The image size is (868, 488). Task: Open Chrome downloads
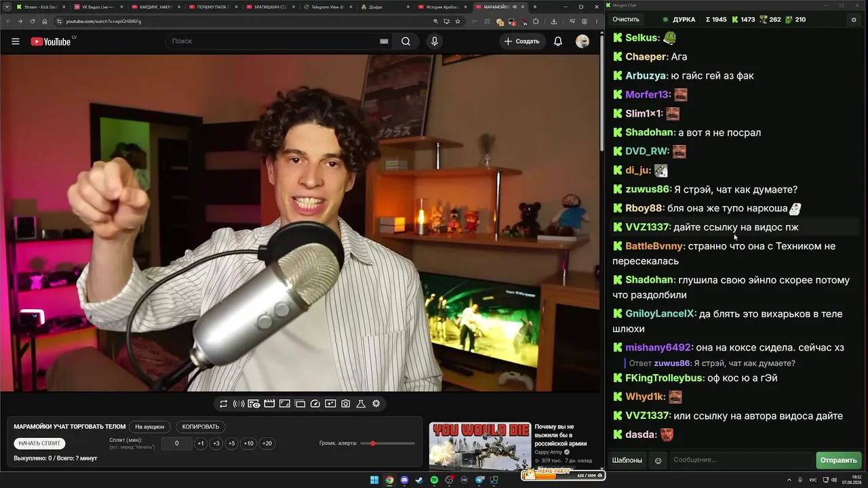click(x=554, y=21)
